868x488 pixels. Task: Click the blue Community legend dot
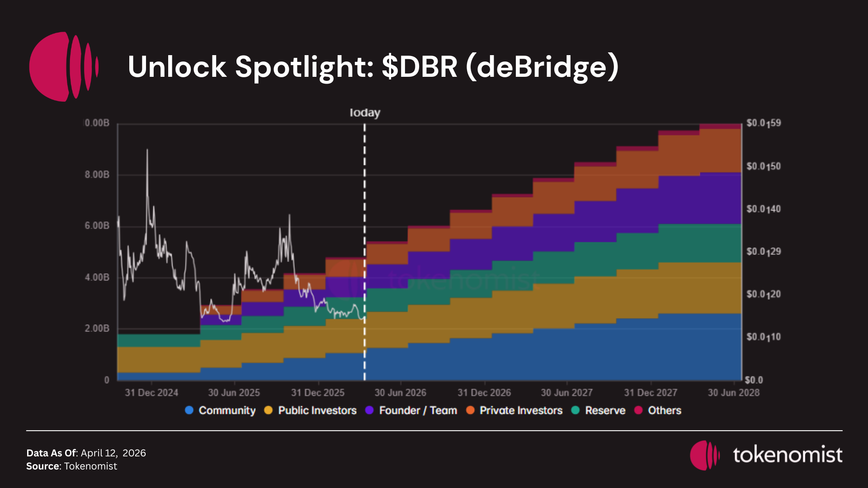pyautogui.click(x=189, y=410)
